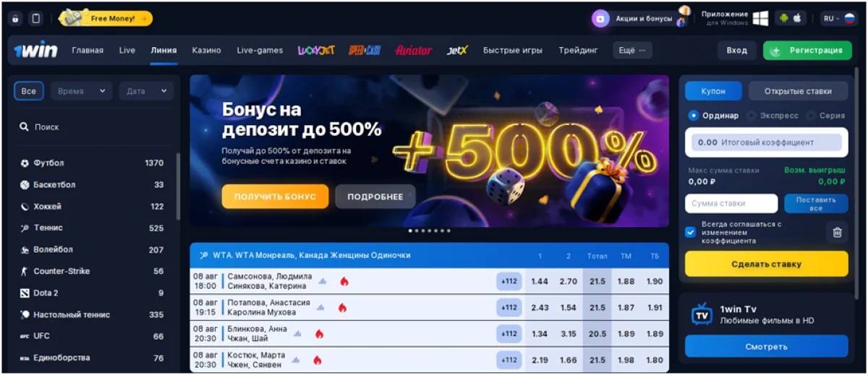Expand the Время dropdown filter
This screenshot has height=375, width=868.
point(81,91)
